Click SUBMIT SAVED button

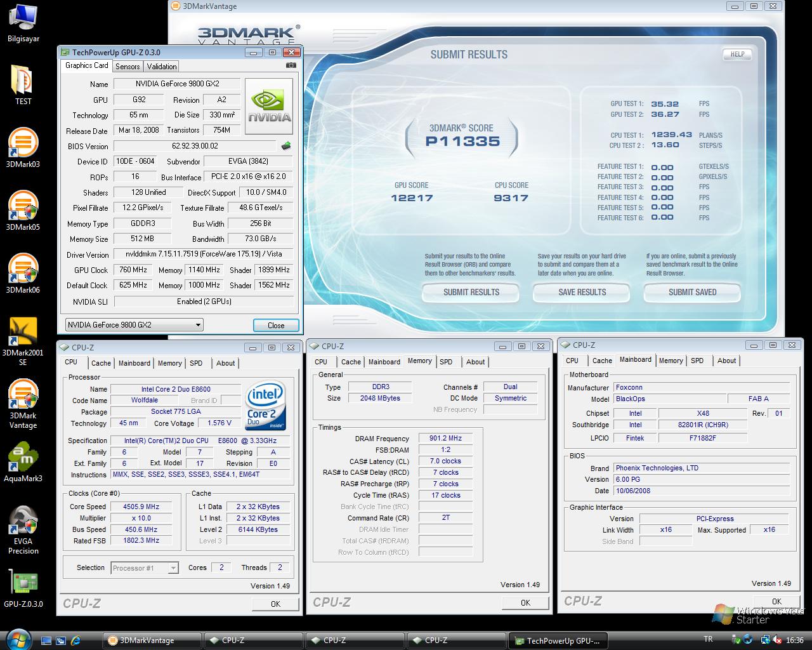pos(693,293)
